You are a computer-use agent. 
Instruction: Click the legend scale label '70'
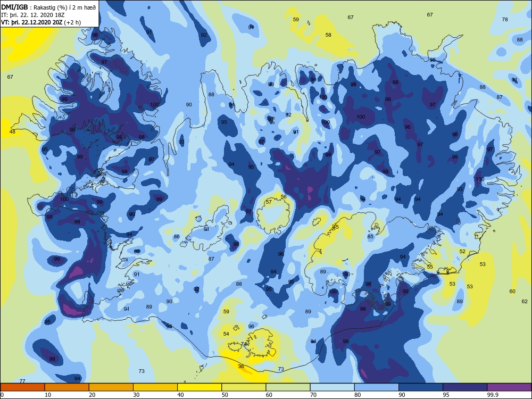click(x=313, y=395)
